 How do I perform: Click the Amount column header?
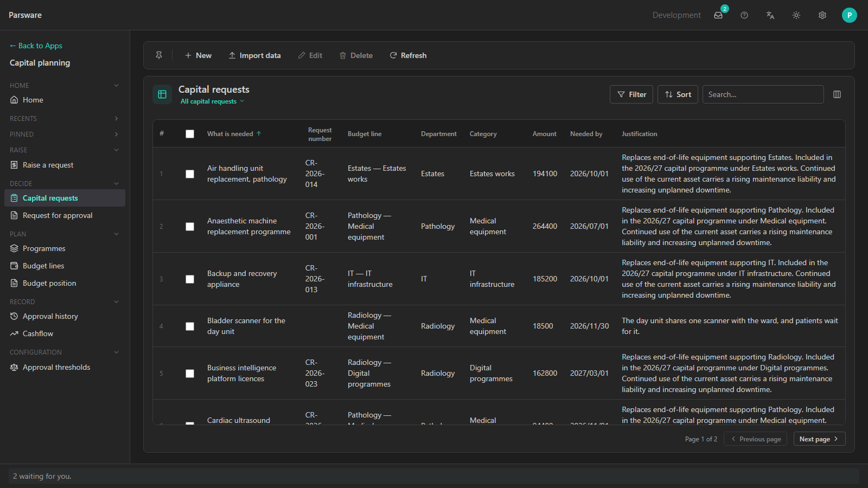[544, 134]
